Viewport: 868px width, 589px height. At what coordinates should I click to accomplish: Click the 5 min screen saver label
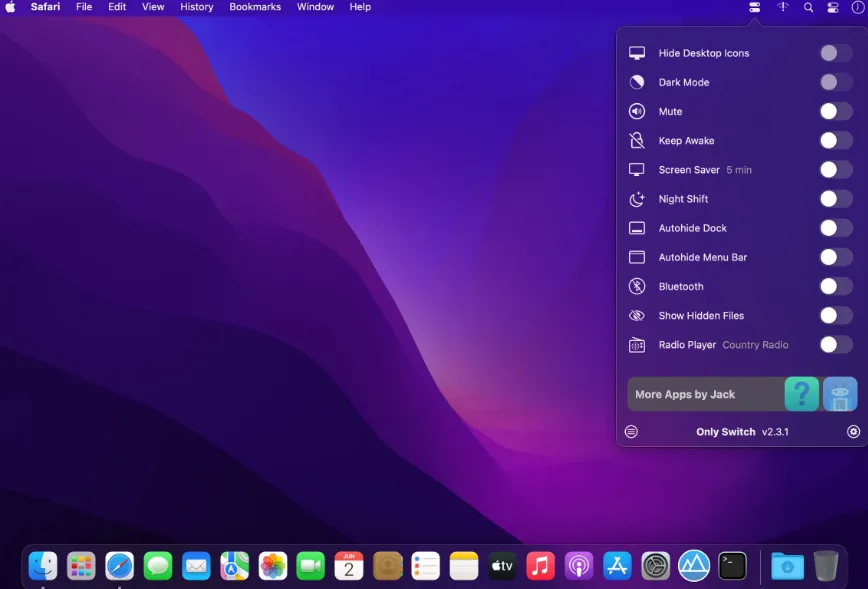click(x=739, y=170)
